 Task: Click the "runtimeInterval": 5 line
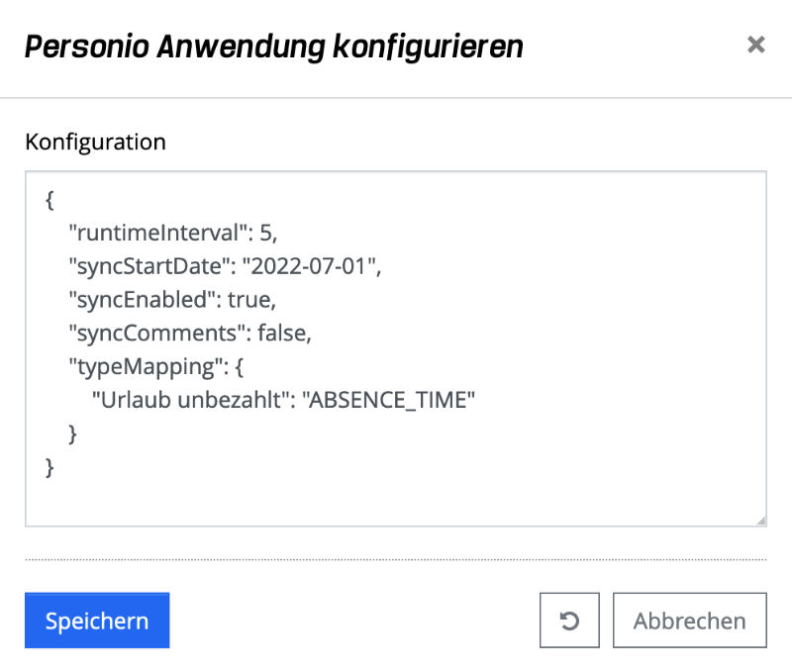pos(173,233)
